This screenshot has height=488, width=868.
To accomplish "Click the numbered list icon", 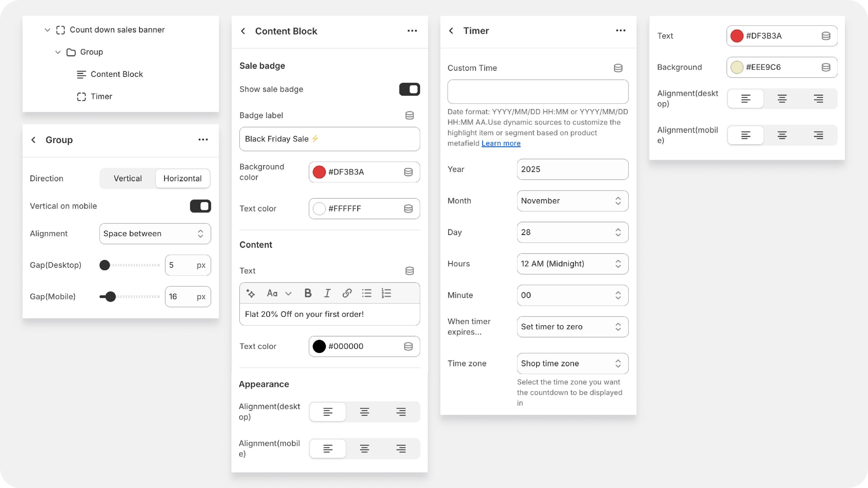I will pos(386,293).
